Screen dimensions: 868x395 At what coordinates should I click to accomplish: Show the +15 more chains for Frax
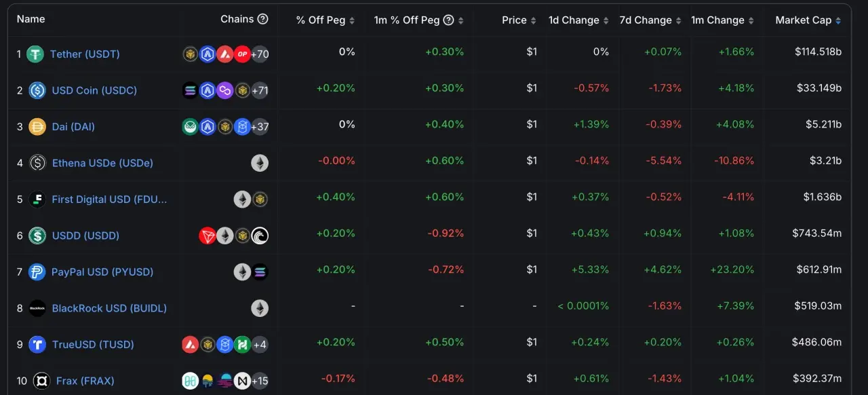[260, 381]
